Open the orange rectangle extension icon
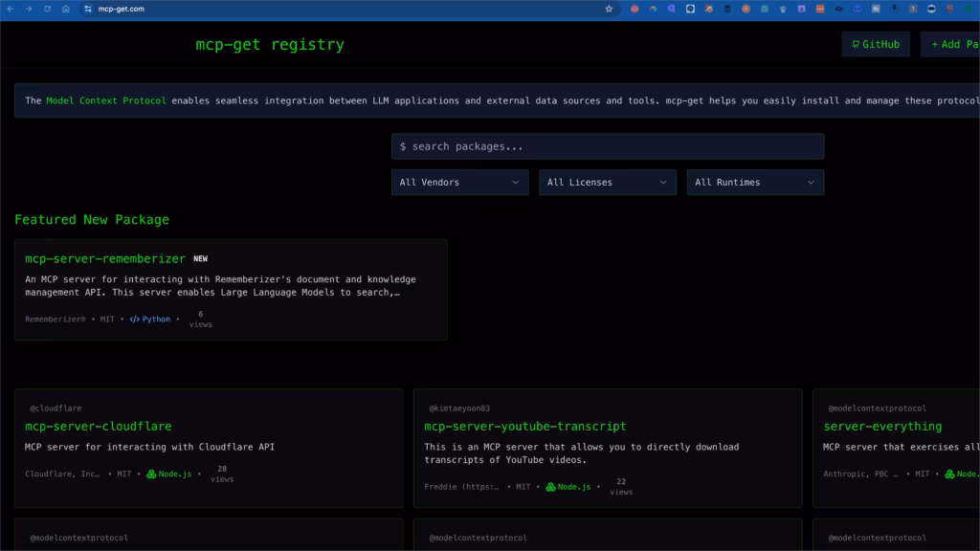 tap(820, 9)
